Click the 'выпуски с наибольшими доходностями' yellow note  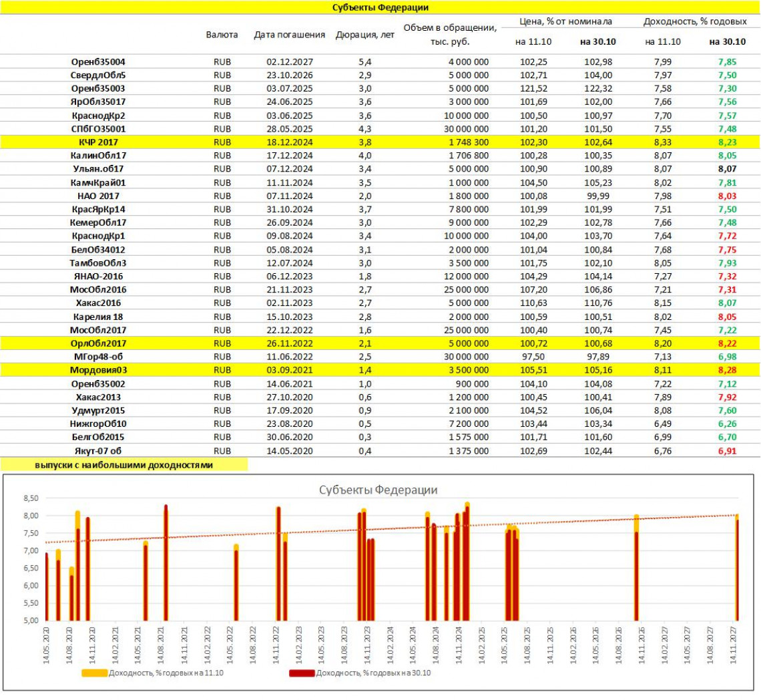[x=123, y=465]
